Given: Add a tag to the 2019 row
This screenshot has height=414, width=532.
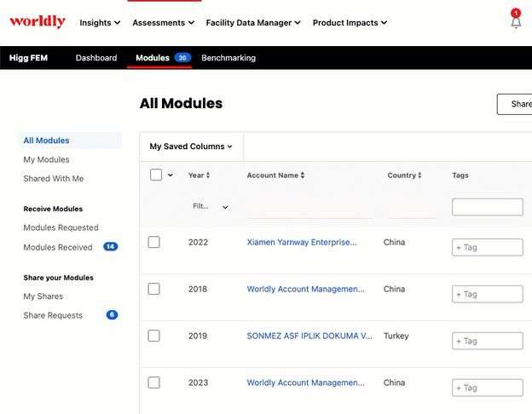Looking at the screenshot, I should pyautogui.click(x=487, y=341).
